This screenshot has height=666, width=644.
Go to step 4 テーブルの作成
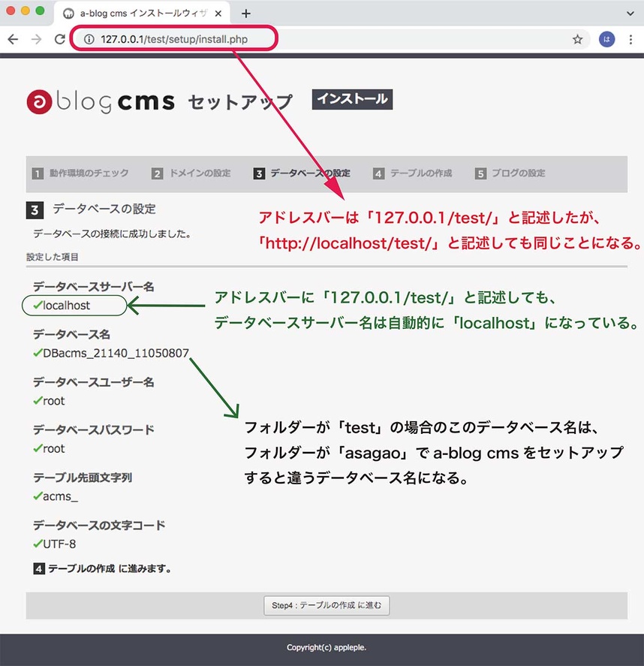(x=413, y=173)
